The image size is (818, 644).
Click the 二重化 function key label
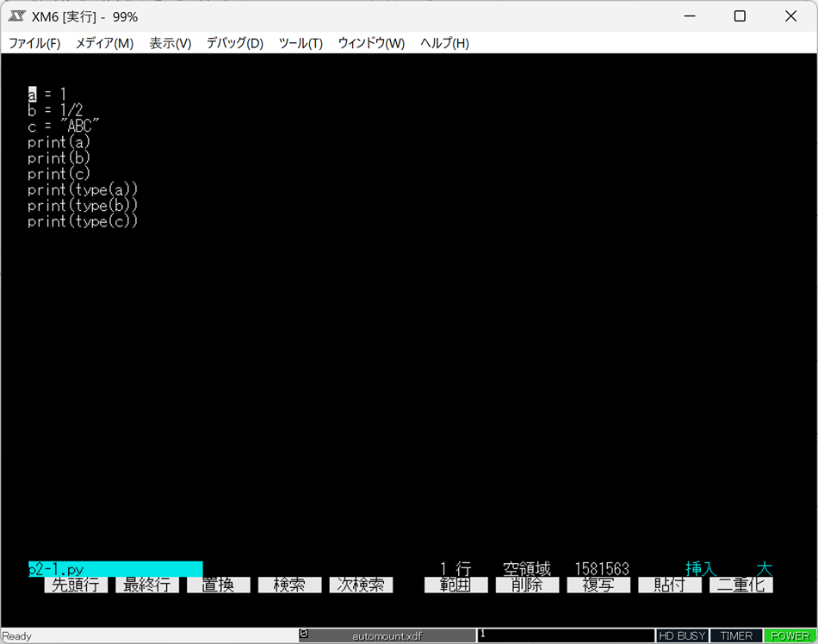click(x=741, y=585)
